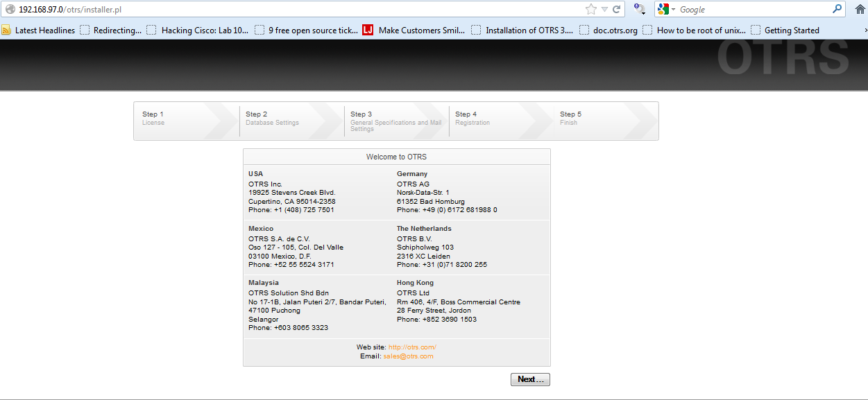Open the Make Customers Smil... bookmark

(x=414, y=31)
